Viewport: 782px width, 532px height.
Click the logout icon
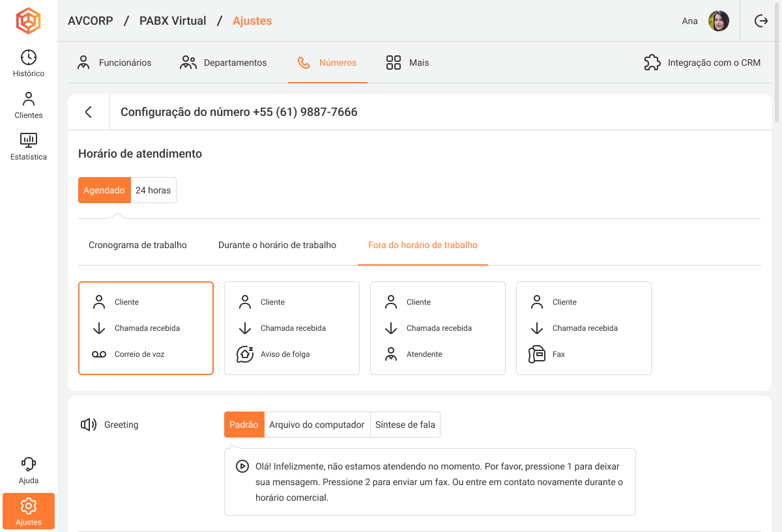[760, 21]
